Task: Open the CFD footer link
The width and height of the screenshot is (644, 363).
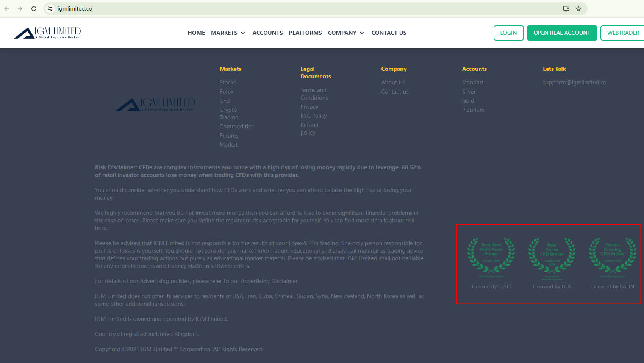Action: tap(225, 101)
